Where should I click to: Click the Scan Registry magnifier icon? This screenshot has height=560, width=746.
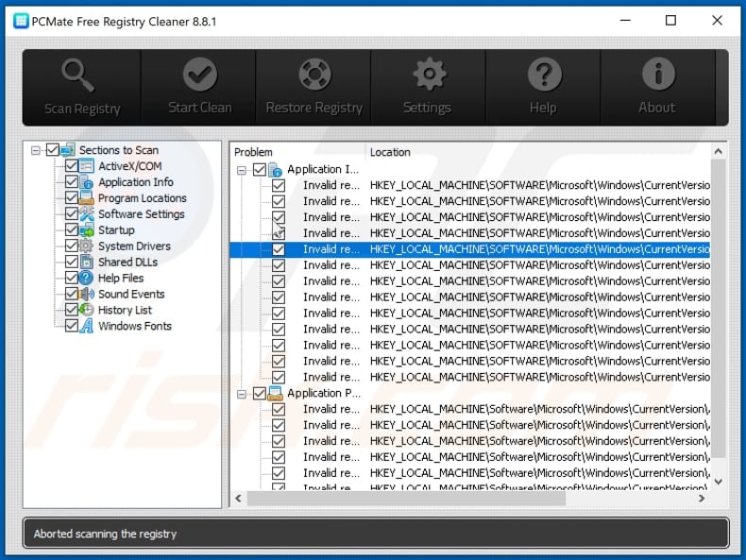78,75
